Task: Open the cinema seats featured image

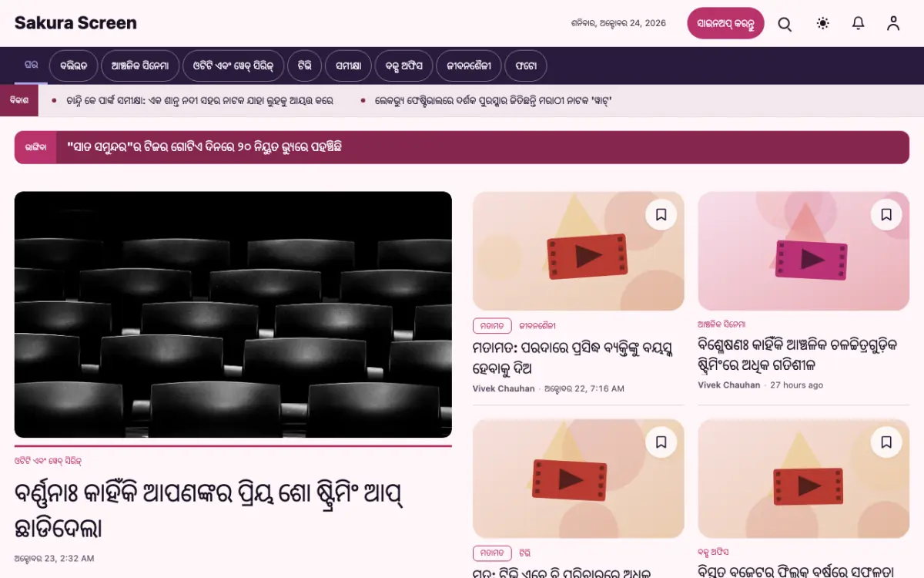Action: tap(233, 314)
